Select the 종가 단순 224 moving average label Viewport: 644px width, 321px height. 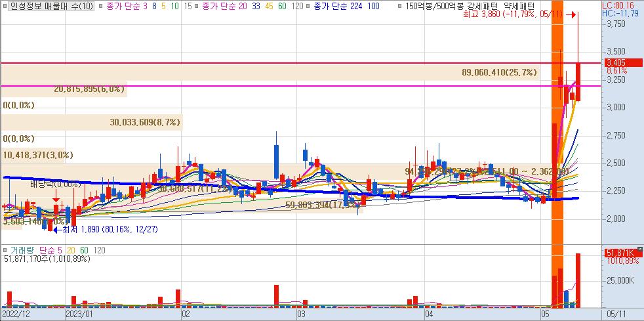[338, 6]
